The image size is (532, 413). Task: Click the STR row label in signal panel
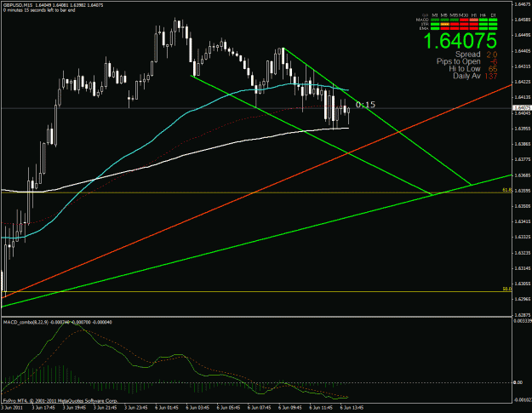pos(425,24)
